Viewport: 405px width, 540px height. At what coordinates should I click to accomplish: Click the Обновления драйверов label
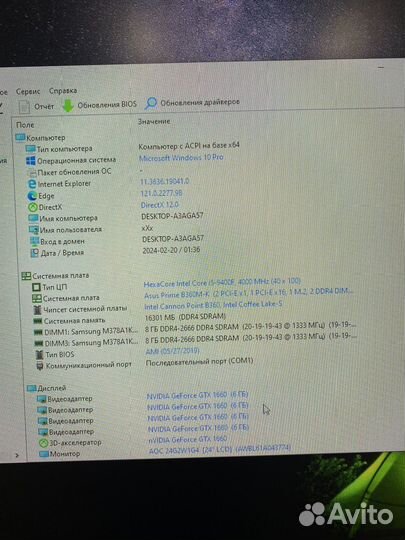click(200, 102)
